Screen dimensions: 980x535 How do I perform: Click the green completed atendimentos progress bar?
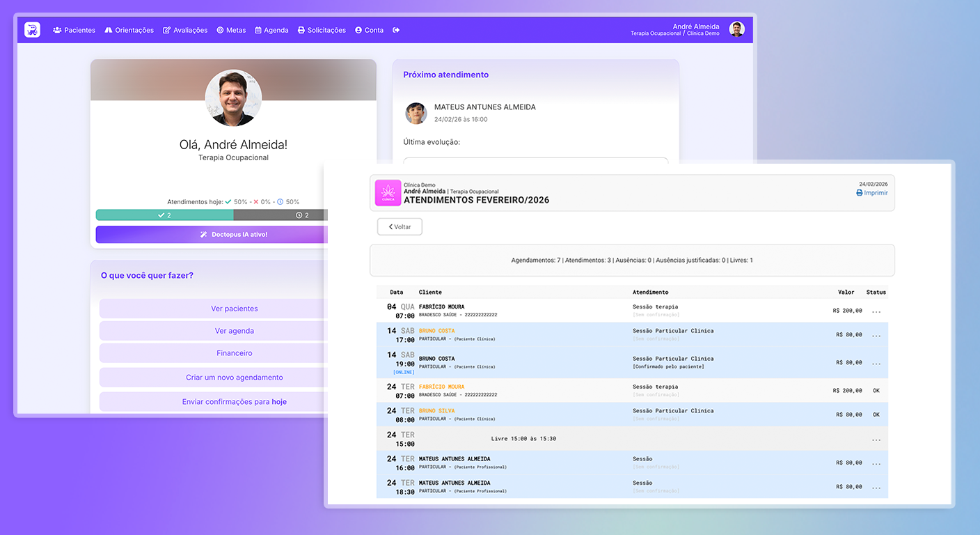point(164,215)
